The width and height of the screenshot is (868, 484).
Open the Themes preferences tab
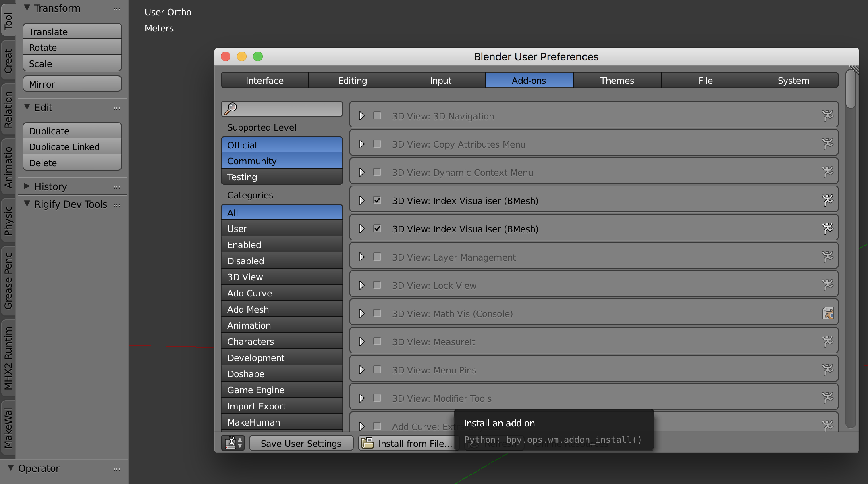617,80
